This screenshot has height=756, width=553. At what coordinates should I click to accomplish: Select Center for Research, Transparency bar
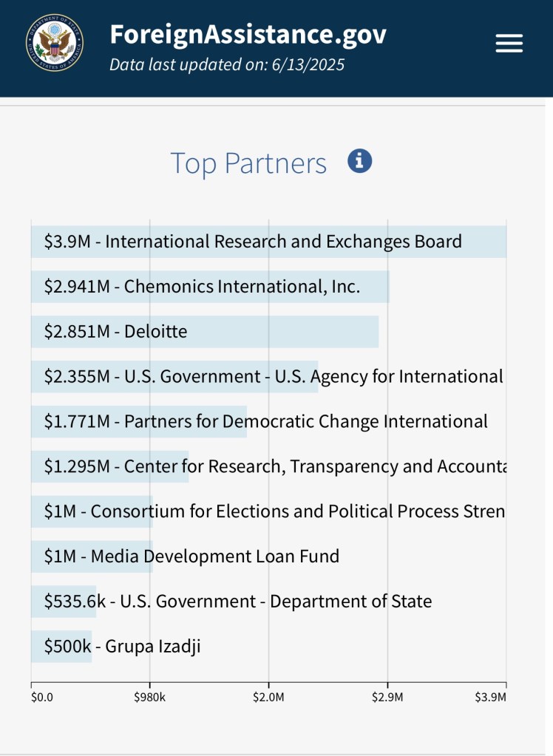110,467
